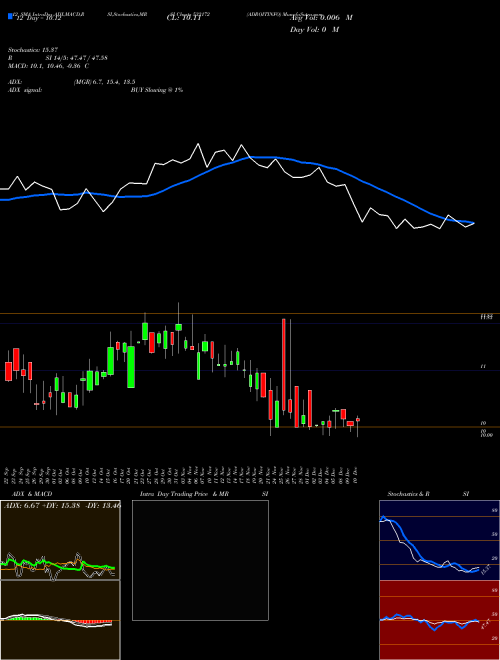Viewport: 500px width, 660px height.
Task: Click the red RSI sub-chart panel
Action: (439, 620)
